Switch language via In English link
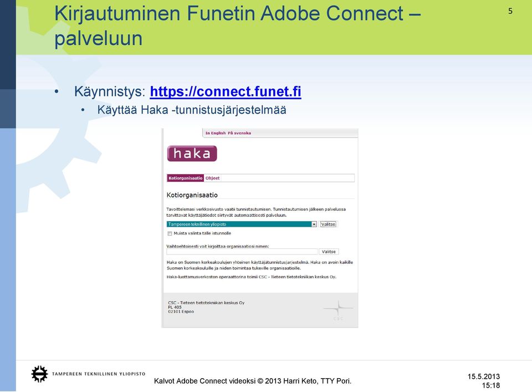This screenshot has width=532, height=392. click(216, 133)
